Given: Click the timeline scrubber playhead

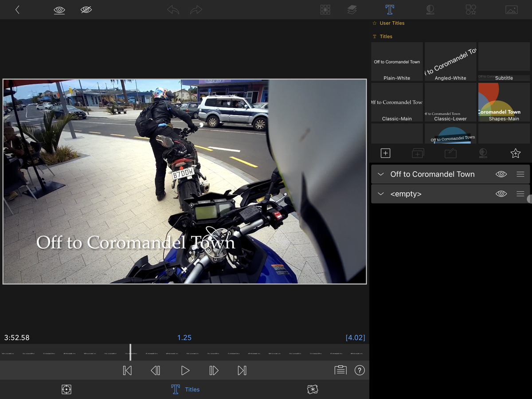Looking at the screenshot, I should (130, 352).
